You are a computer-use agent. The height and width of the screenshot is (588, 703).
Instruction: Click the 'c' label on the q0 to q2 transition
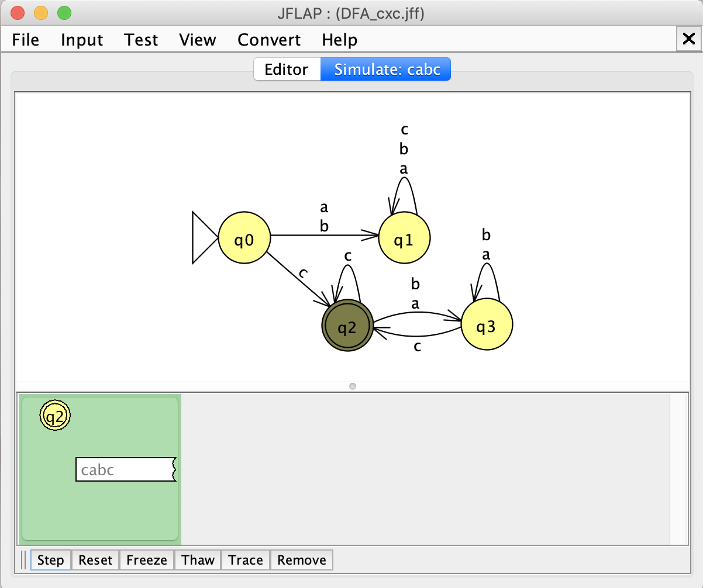click(303, 274)
